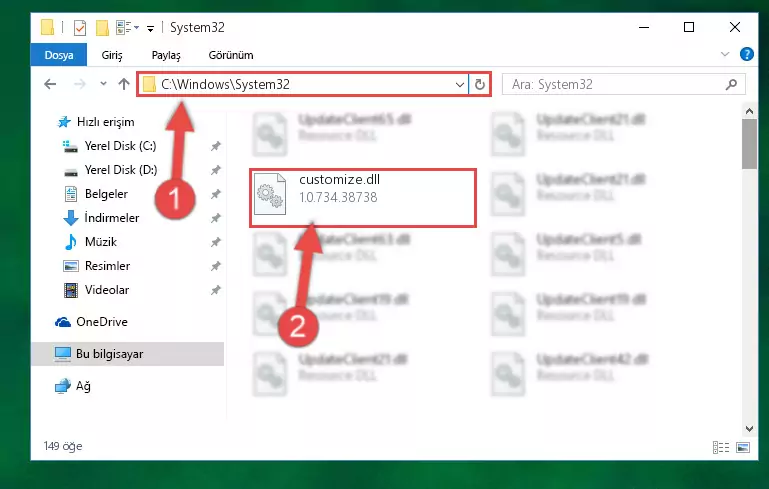Click pin icon beside Yerel Disk (C:)
Screen dimensions: 769x489
tap(215, 146)
